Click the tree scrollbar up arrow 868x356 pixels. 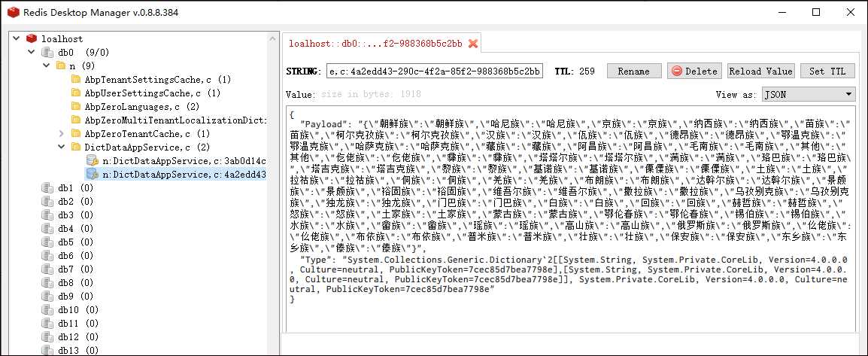(272, 38)
